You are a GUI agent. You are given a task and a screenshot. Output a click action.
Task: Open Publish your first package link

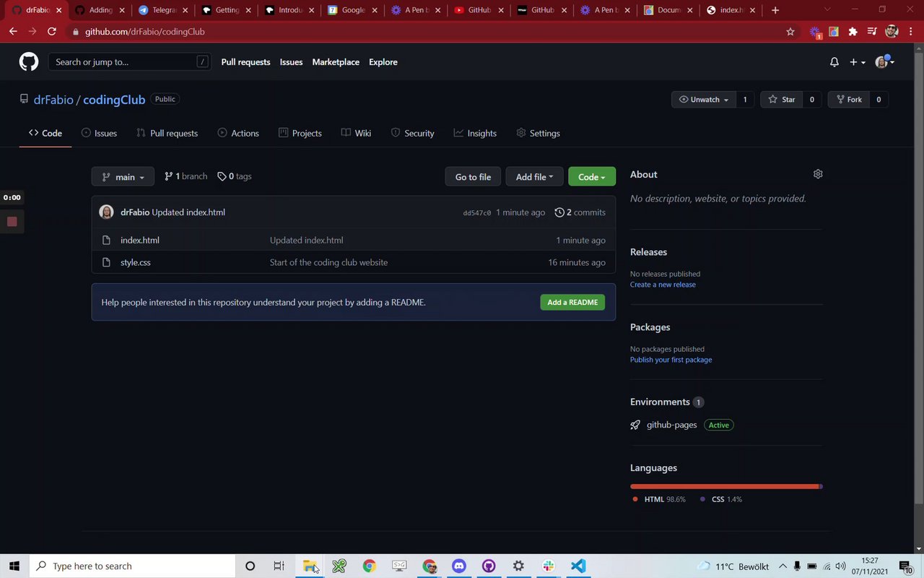coord(671,360)
